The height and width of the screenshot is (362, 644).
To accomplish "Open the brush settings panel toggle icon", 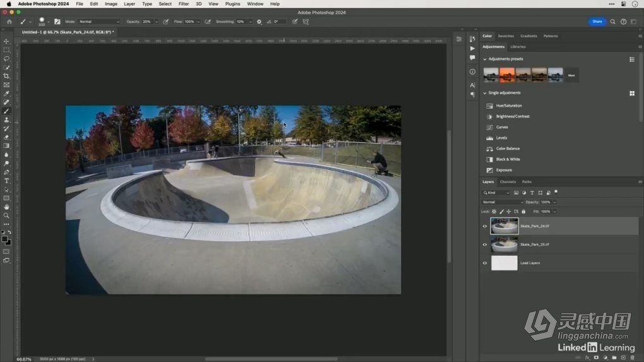I will click(57, 21).
